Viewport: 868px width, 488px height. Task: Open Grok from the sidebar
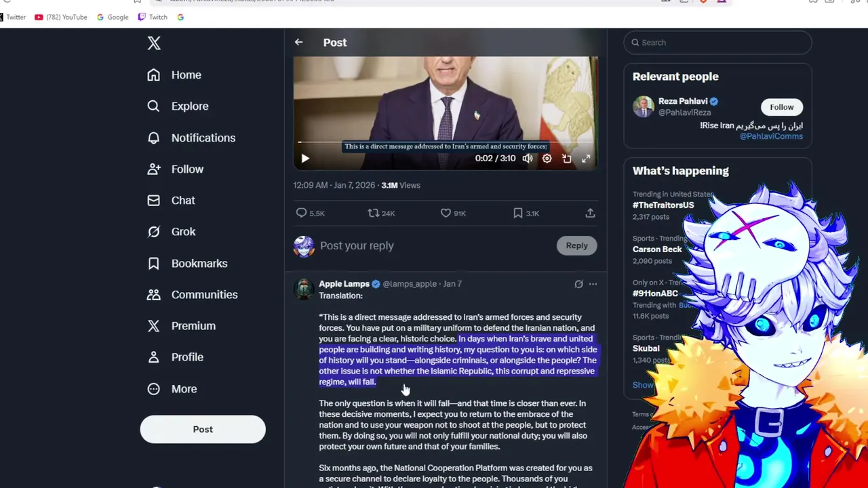tap(171, 231)
